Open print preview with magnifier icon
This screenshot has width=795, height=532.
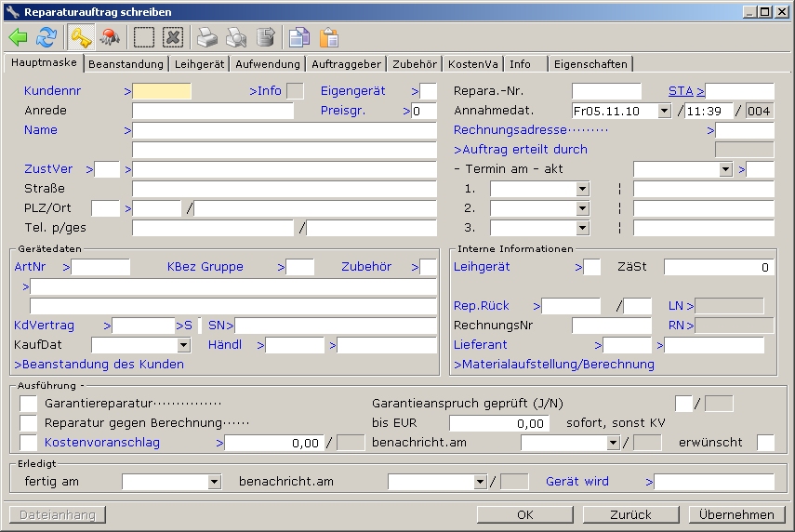(236, 37)
